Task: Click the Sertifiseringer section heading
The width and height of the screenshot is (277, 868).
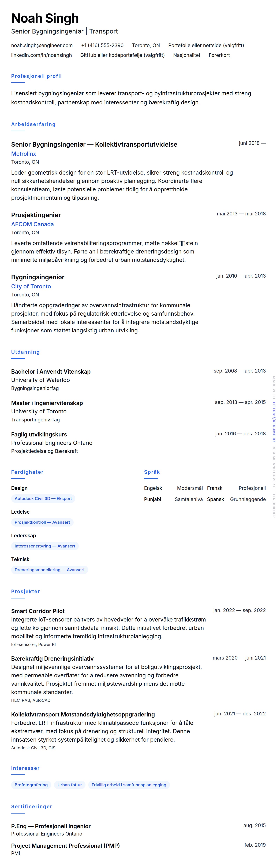Action: point(32,806)
